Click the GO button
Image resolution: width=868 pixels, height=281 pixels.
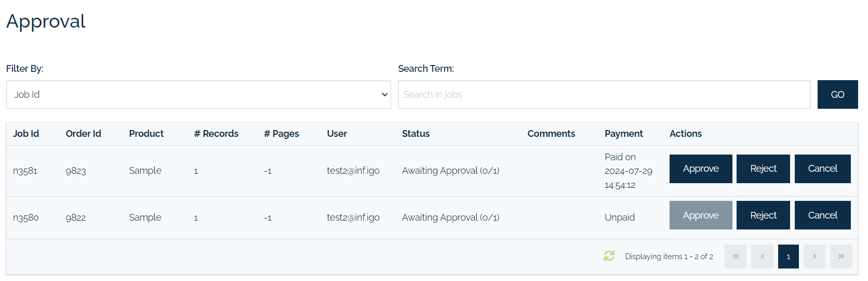click(838, 95)
